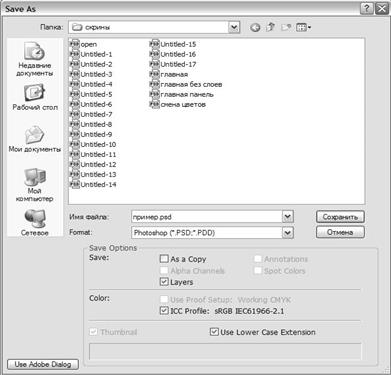Select the file icon of Untitled-14
Screen dimensions: 391x375
[75, 184]
